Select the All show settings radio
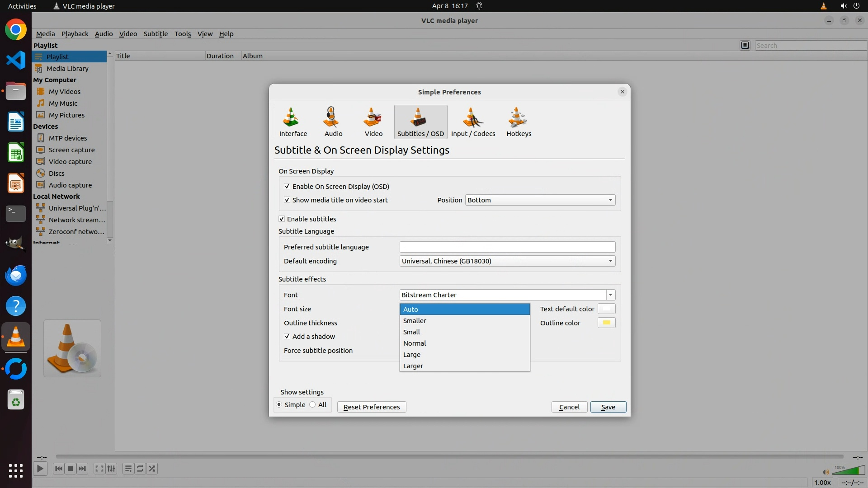 click(x=313, y=404)
